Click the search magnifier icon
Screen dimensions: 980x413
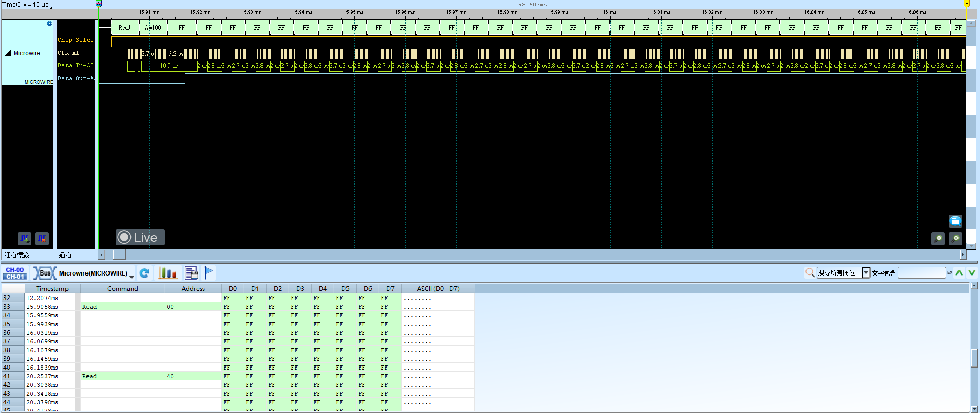(810, 273)
